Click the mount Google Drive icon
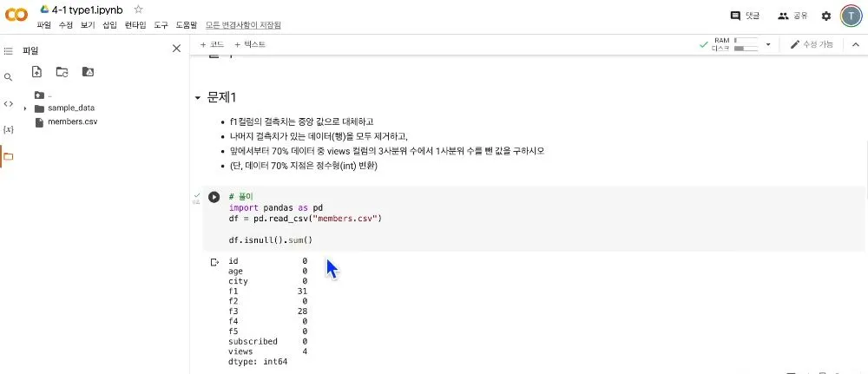 [88, 71]
